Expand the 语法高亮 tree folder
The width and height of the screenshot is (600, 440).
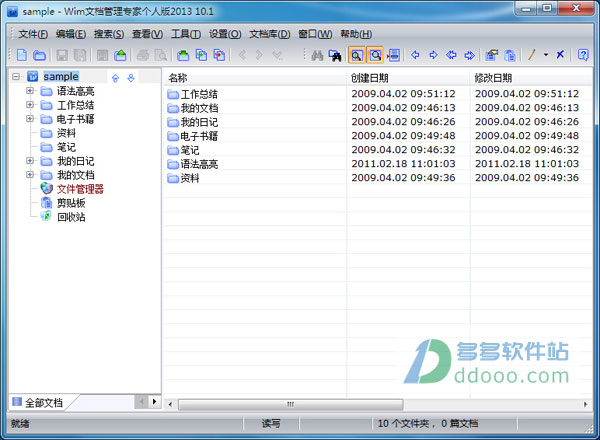pyautogui.click(x=30, y=91)
